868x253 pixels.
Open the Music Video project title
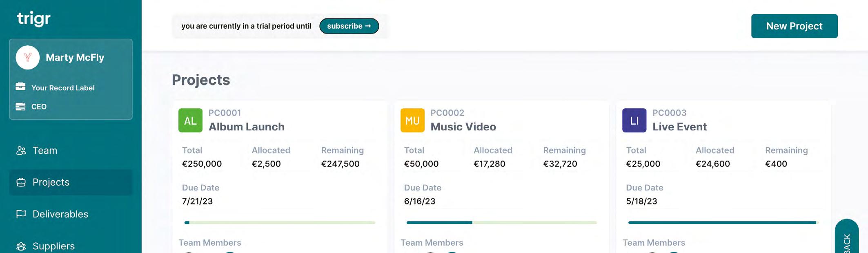point(463,127)
